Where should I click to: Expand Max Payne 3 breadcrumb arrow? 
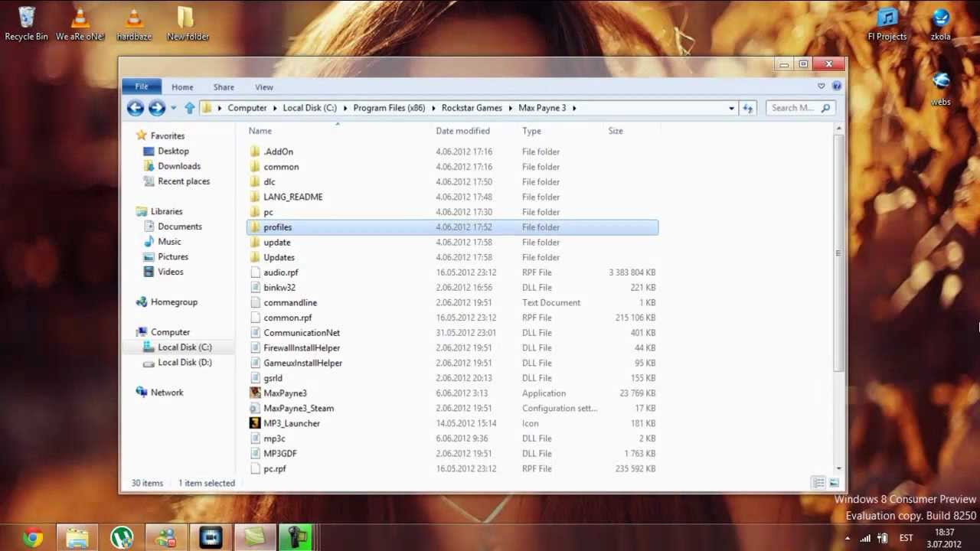[574, 108]
